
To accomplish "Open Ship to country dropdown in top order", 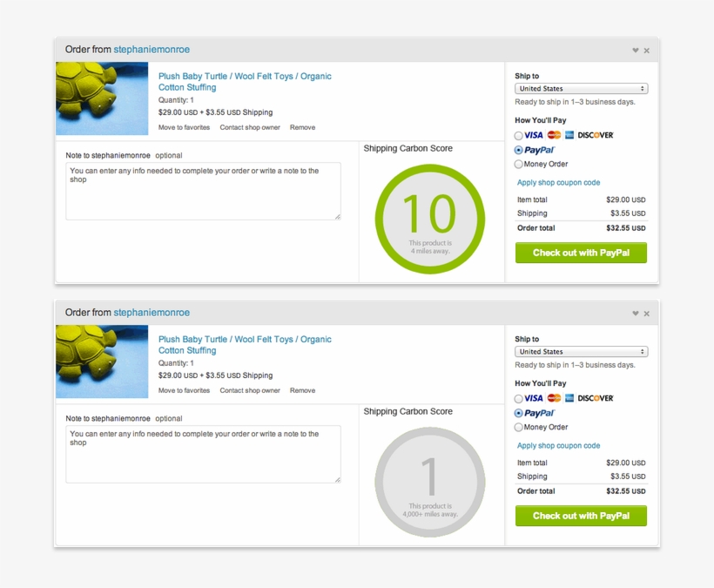I will tap(581, 88).
